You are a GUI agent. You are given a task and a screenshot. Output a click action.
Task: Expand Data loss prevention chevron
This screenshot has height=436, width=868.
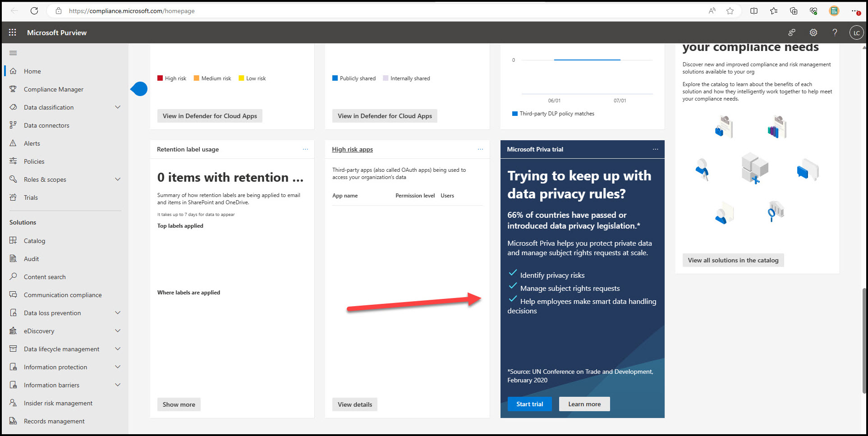118,313
